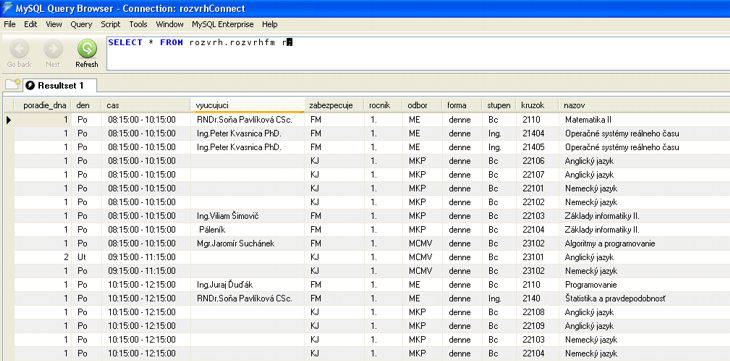Select the kruzok cell 21405
The image size is (730, 361).
(537, 147)
